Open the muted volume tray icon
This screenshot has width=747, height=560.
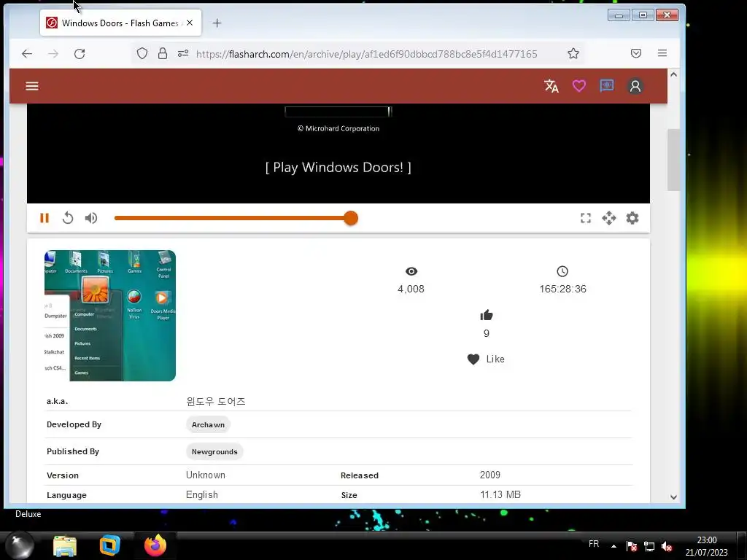coord(667,546)
